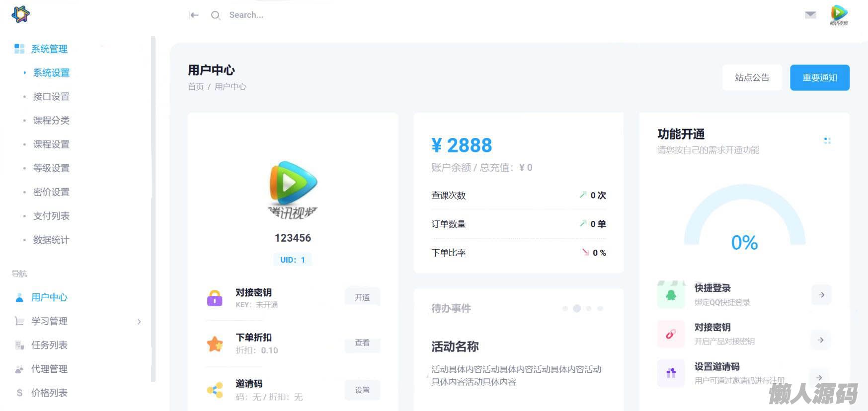Click the user avatar in top-right corner
Image resolution: width=868 pixels, height=411 pixels.
[x=839, y=14]
